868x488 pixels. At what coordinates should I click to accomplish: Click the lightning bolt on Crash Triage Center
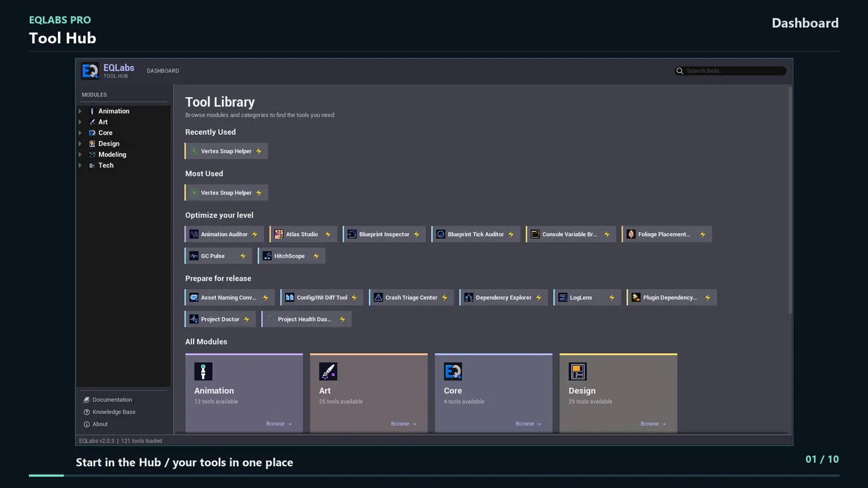(445, 298)
